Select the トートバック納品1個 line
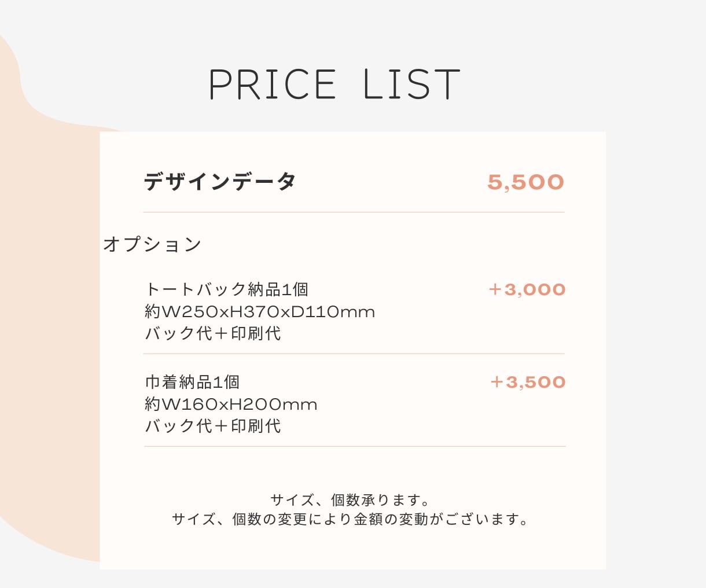 227,289
